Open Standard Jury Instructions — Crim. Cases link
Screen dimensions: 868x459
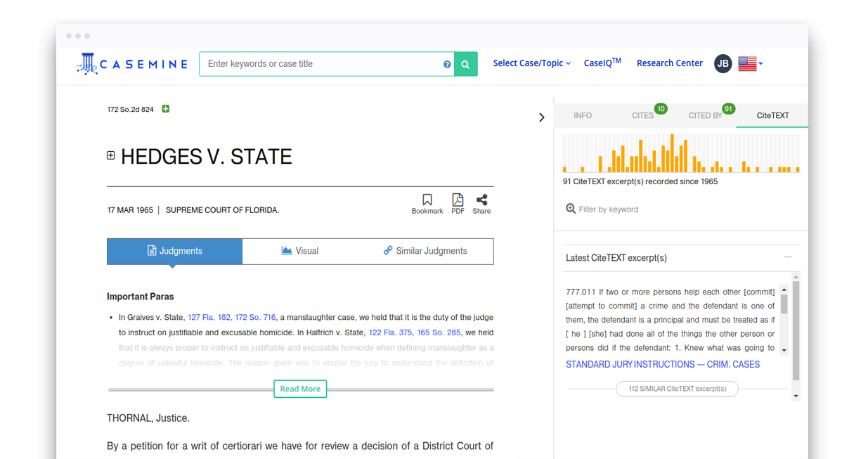click(662, 364)
